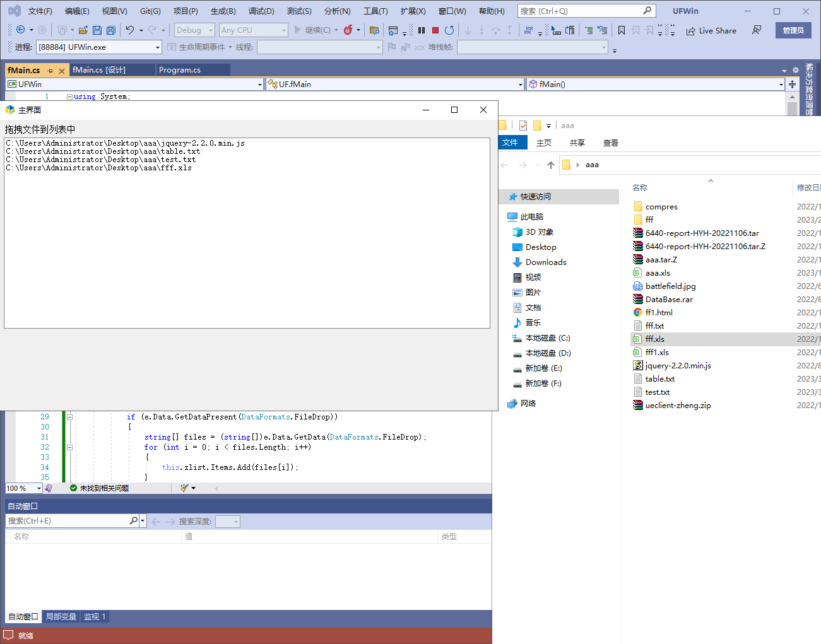This screenshot has width=821, height=644.
Task: Open the 局部变量 tab
Action: click(61, 617)
